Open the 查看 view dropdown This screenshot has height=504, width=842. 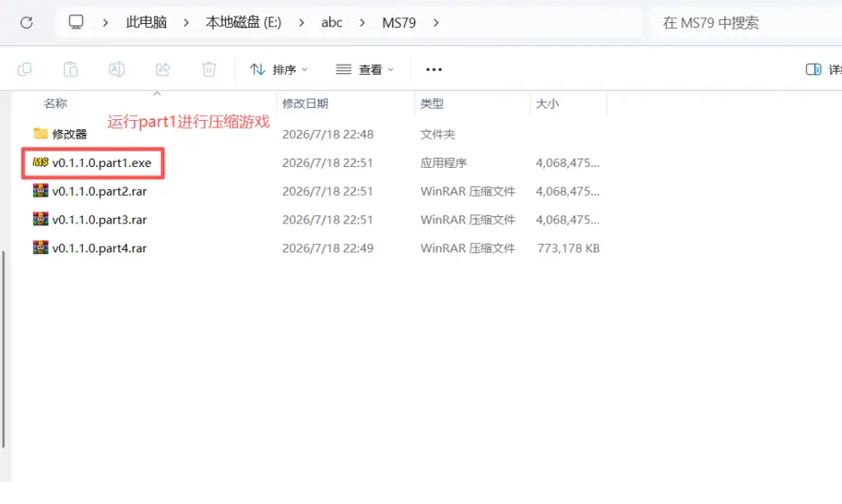click(x=364, y=69)
